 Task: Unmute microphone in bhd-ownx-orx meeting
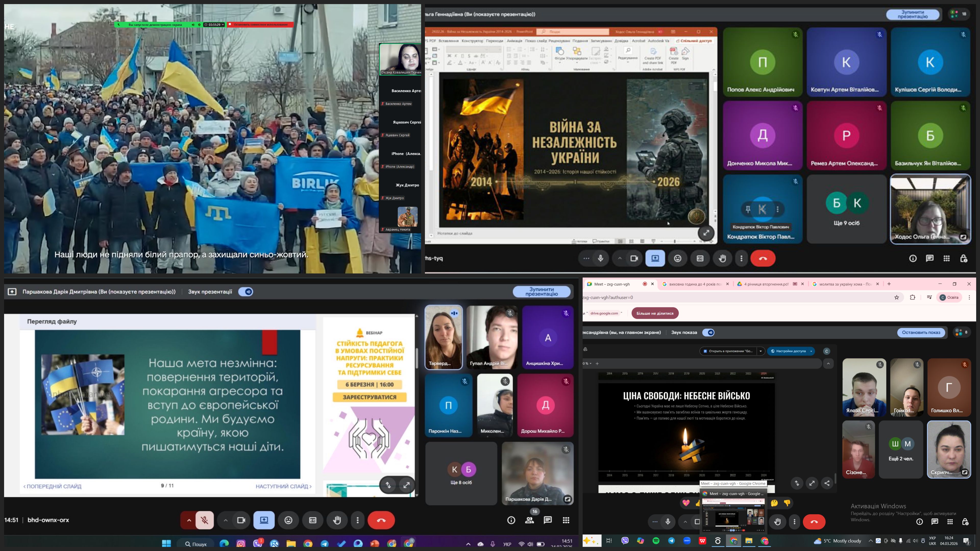click(204, 520)
